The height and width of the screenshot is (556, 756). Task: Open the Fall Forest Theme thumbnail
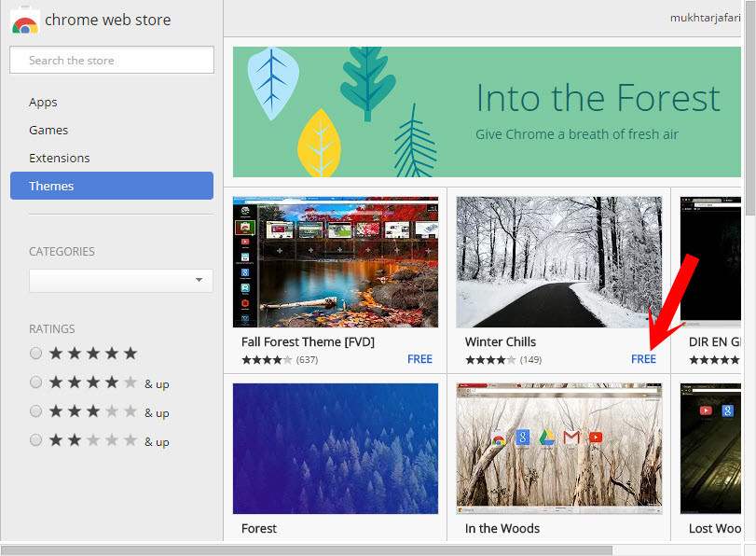tap(336, 262)
